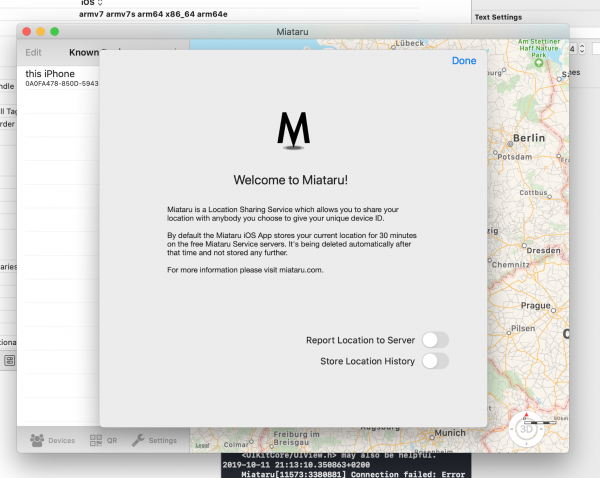Click the architectures value armv7 armv7s arm64
The width and height of the screenshot is (600, 478).
coord(153,14)
